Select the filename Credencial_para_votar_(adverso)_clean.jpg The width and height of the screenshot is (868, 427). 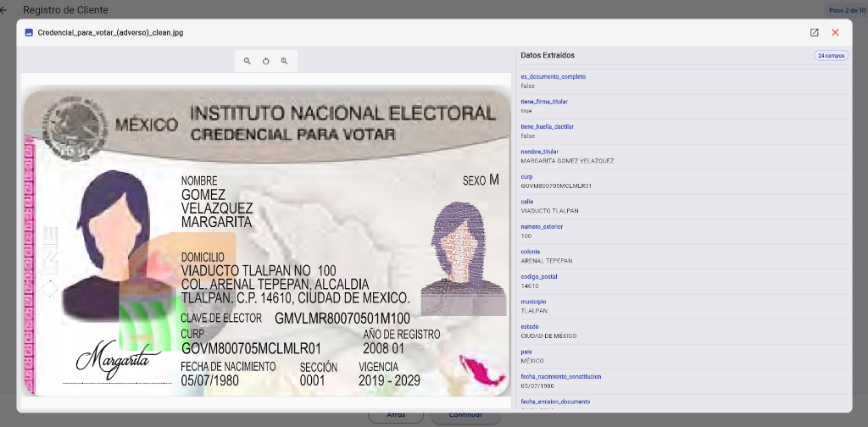click(x=110, y=33)
